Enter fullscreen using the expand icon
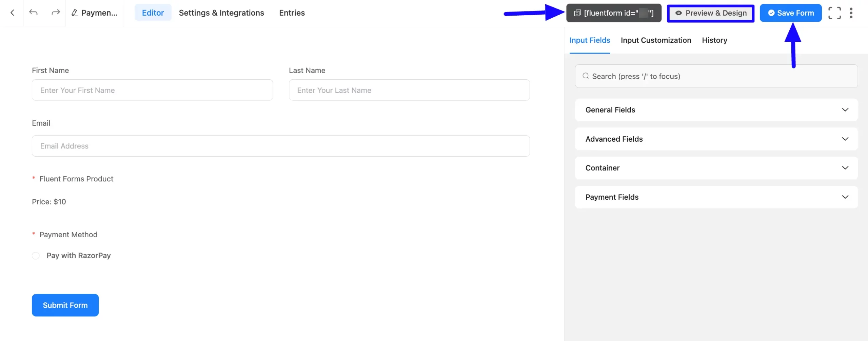868x341 pixels. point(835,13)
